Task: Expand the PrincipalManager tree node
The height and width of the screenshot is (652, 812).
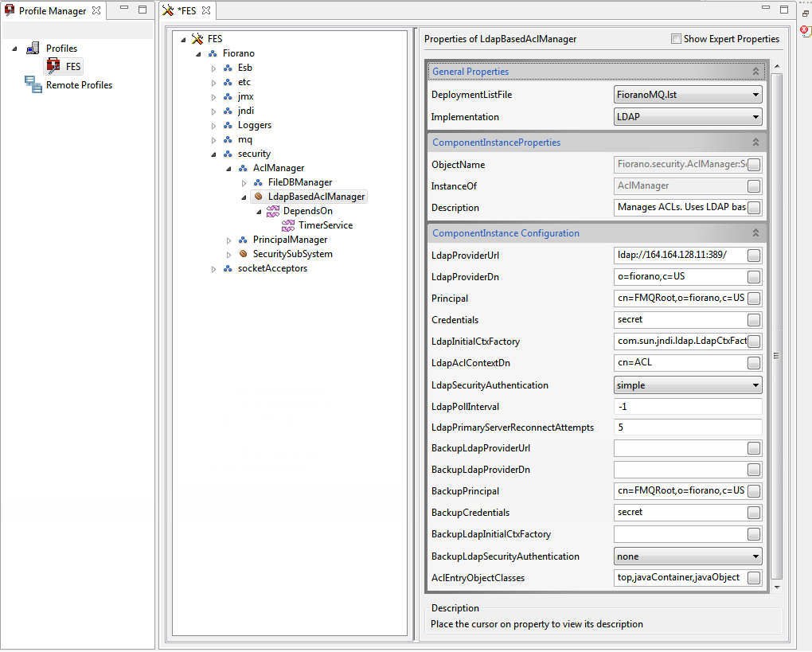Action: tap(228, 240)
